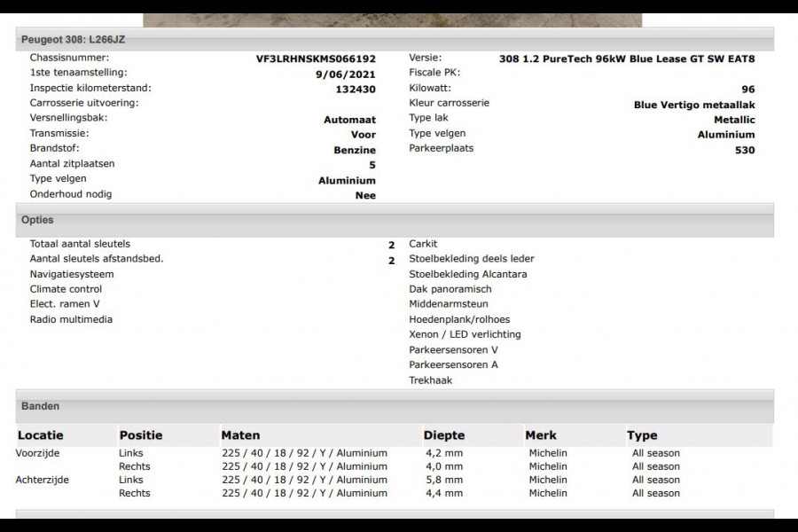Image resolution: width=798 pixels, height=532 pixels.
Task: Click the Opties section header
Action: [x=37, y=220]
